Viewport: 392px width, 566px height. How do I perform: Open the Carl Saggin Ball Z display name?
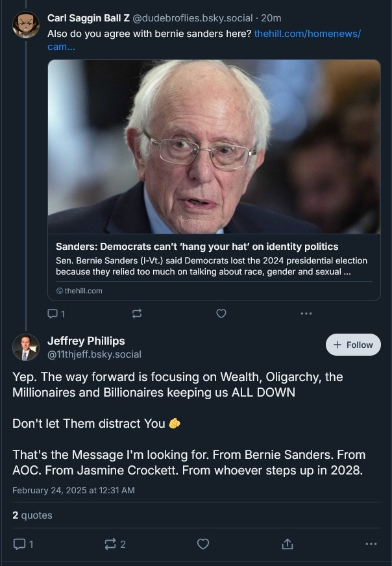(88, 18)
